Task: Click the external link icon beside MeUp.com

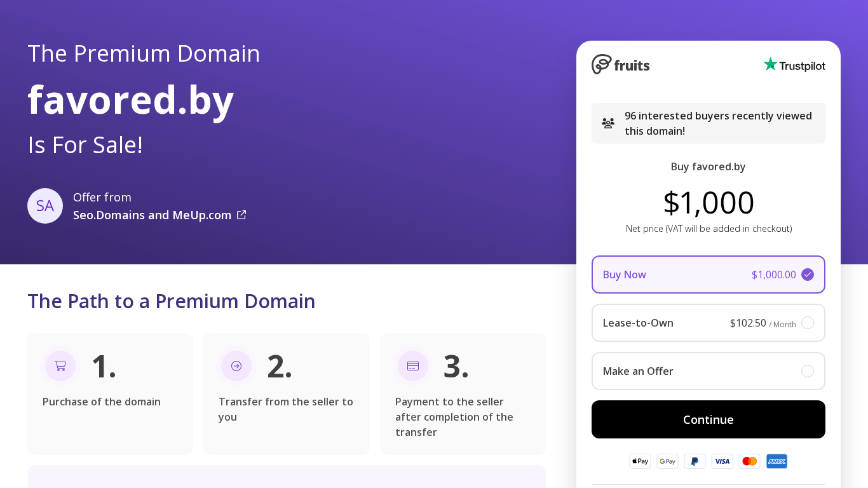Action: pyautogui.click(x=241, y=215)
